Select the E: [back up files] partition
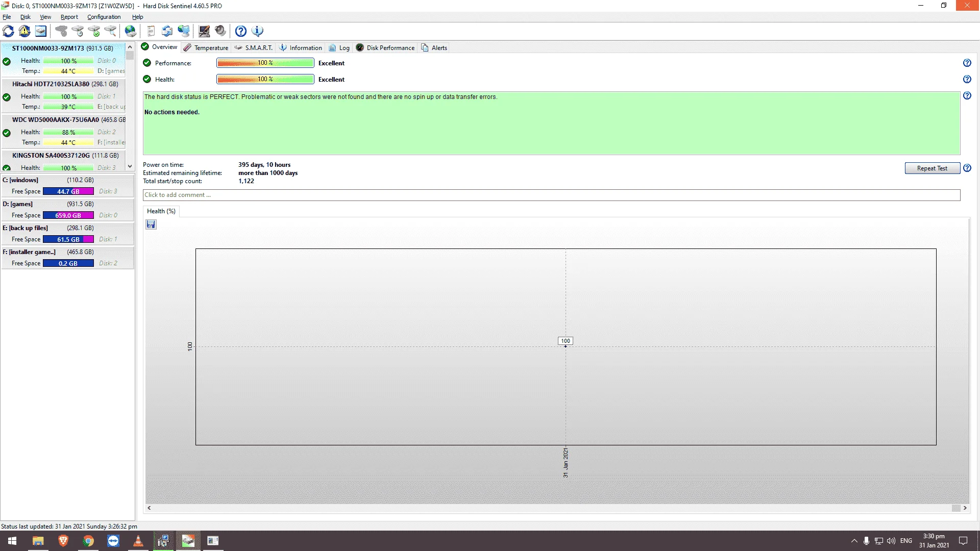Image resolution: width=980 pixels, height=551 pixels. pyautogui.click(x=67, y=234)
